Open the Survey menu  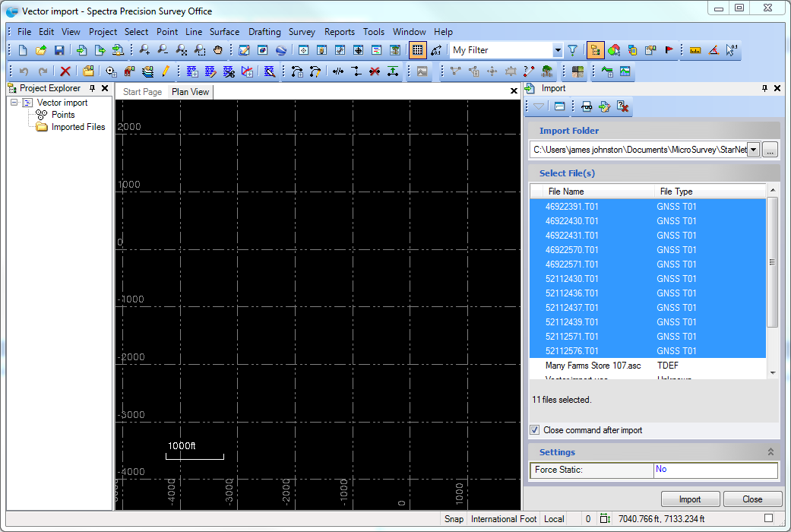(x=302, y=32)
